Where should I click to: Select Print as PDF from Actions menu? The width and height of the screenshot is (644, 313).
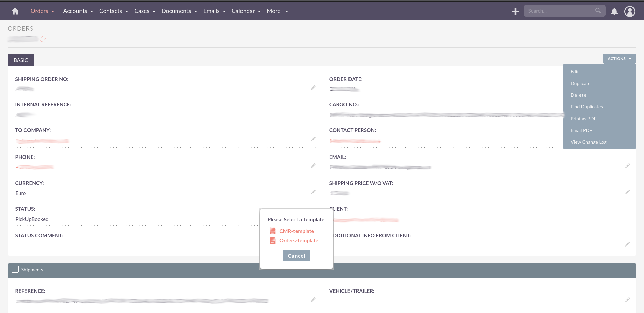[583, 119]
